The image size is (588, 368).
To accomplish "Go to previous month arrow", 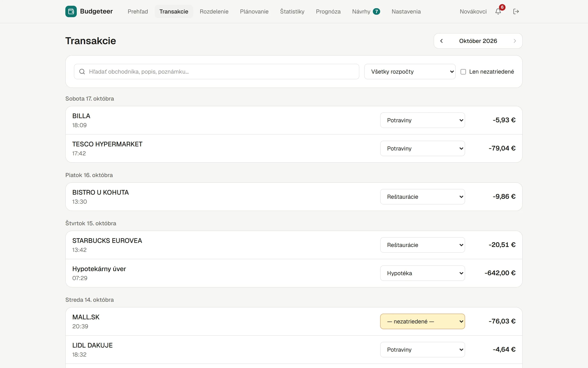I will tap(441, 41).
